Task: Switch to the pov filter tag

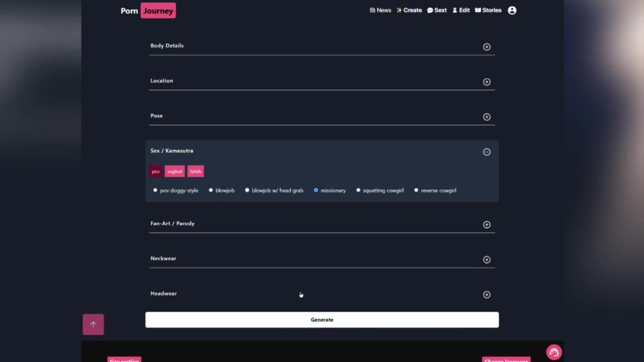Action: [155, 171]
